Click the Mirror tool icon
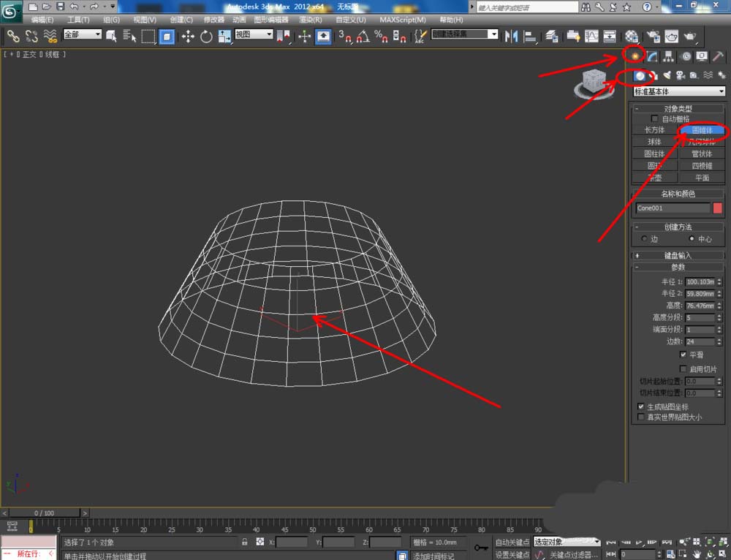The width and height of the screenshot is (731, 560). pos(512,36)
